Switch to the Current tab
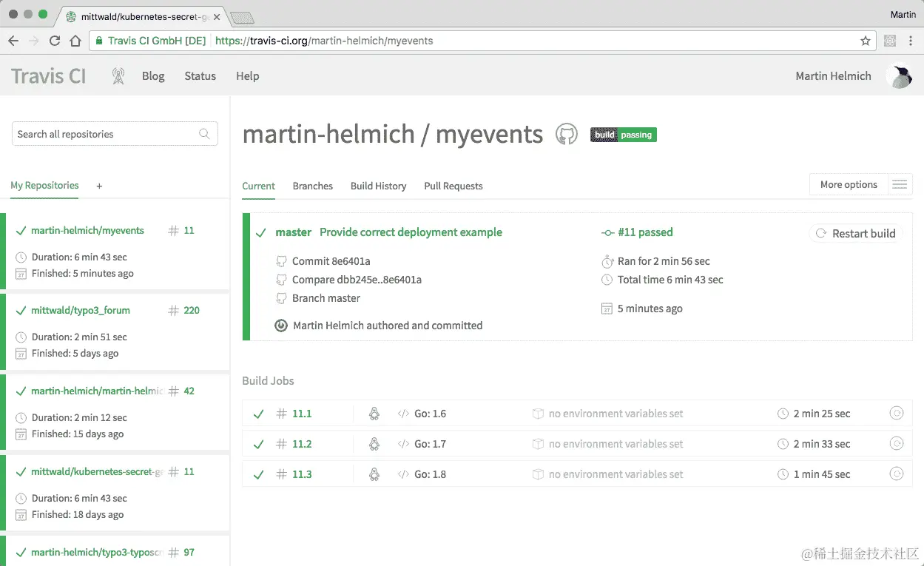924x566 pixels. tap(258, 186)
